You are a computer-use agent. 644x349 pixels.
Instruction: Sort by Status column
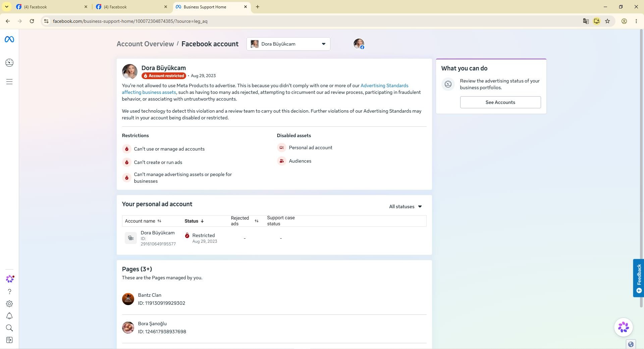[194, 221]
